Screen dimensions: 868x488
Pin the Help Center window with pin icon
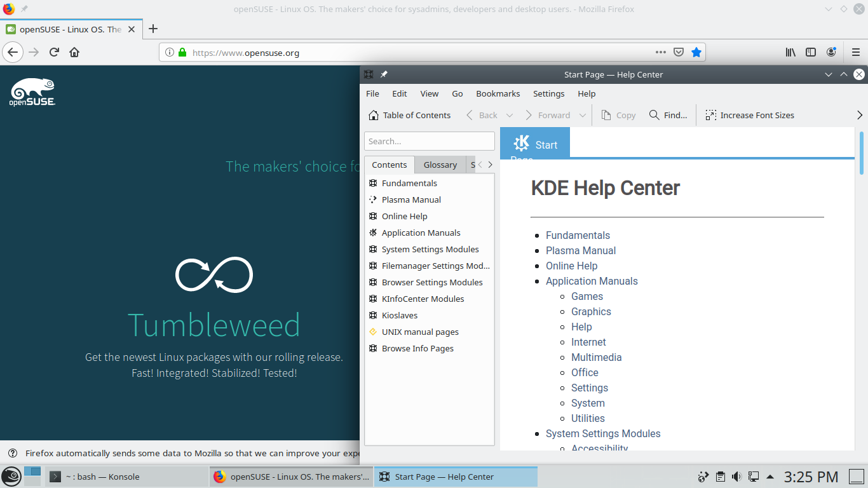[x=384, y=74]
